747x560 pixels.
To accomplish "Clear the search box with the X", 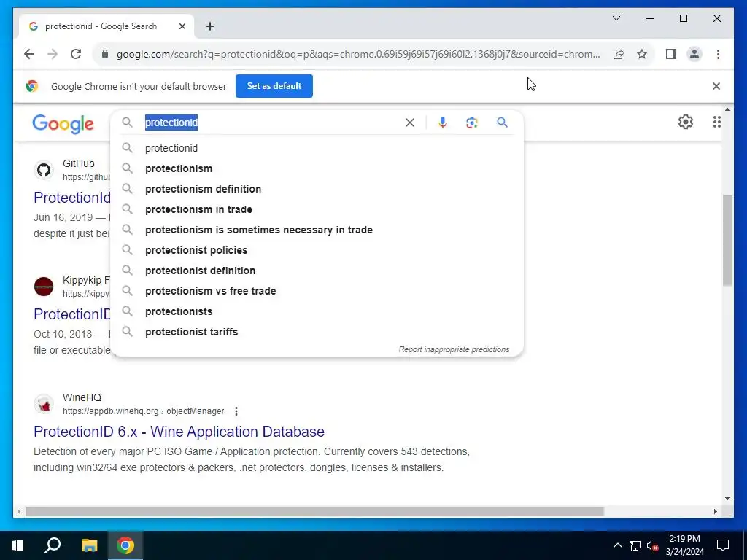I will [410, 122].
